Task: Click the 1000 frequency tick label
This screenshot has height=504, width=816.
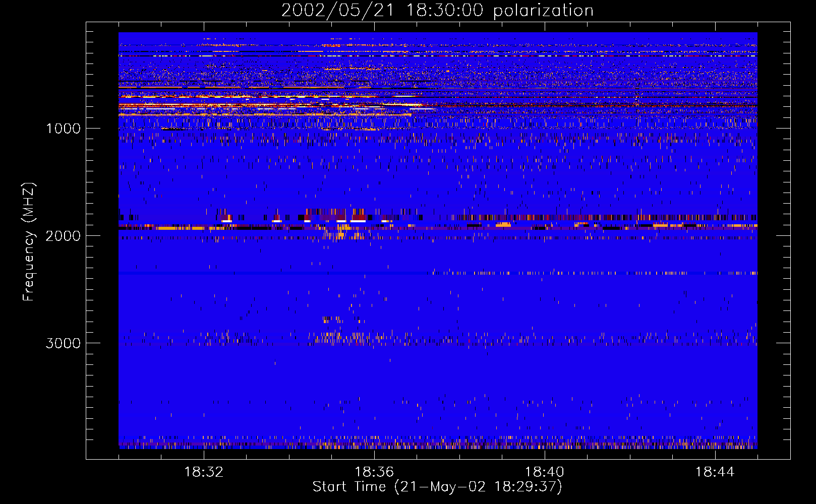Action: 63,129
